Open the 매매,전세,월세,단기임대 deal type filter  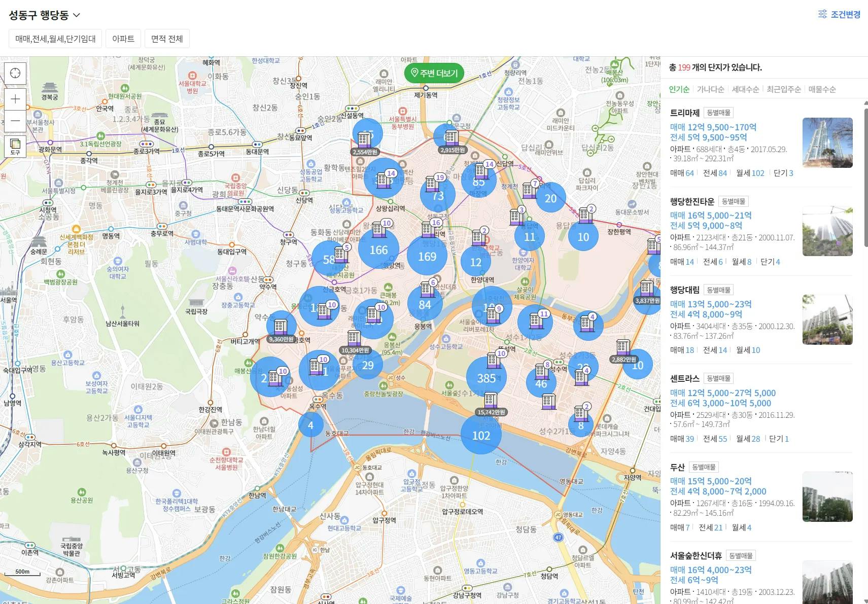[55, 39]
